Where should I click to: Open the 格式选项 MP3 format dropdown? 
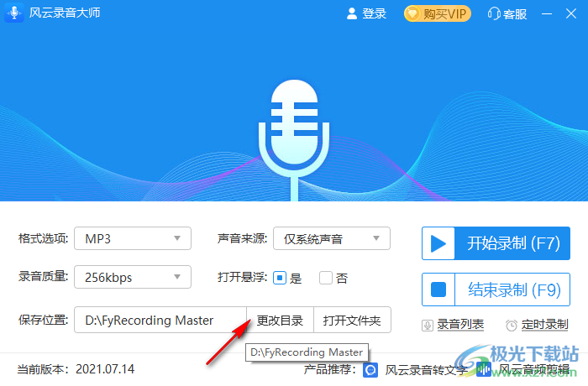tap(133, 238)
